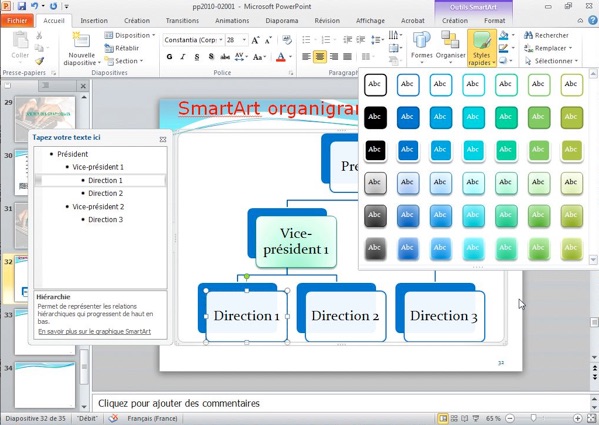Switch to Animations tab
This screenshot has height=425, width=599.
(x=232, y=21)
